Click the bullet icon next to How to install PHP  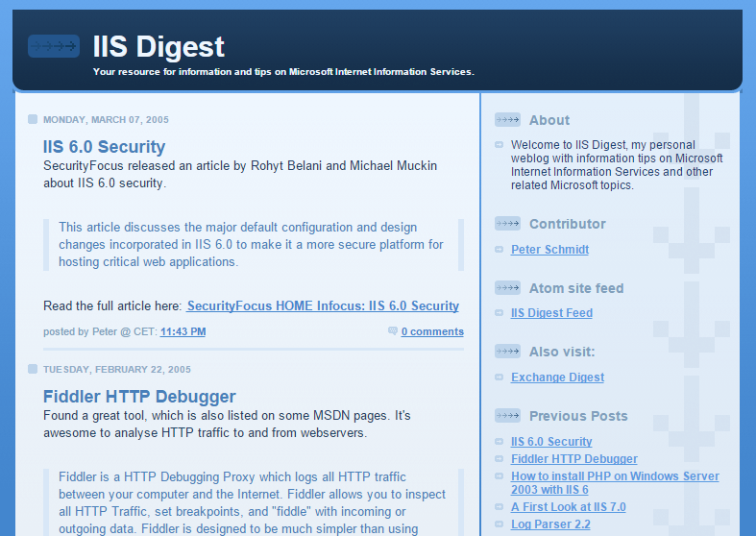click(x=499, y=475)
